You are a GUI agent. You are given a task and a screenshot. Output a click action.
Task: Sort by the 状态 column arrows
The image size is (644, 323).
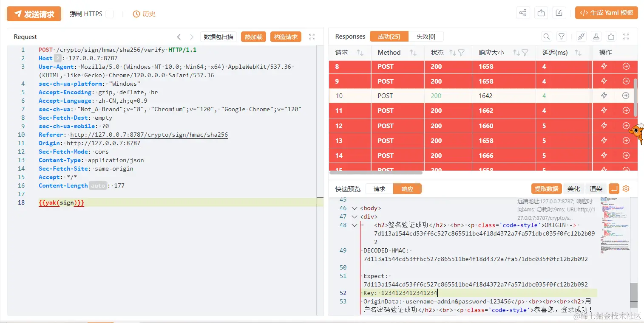[x=453, y=53]
